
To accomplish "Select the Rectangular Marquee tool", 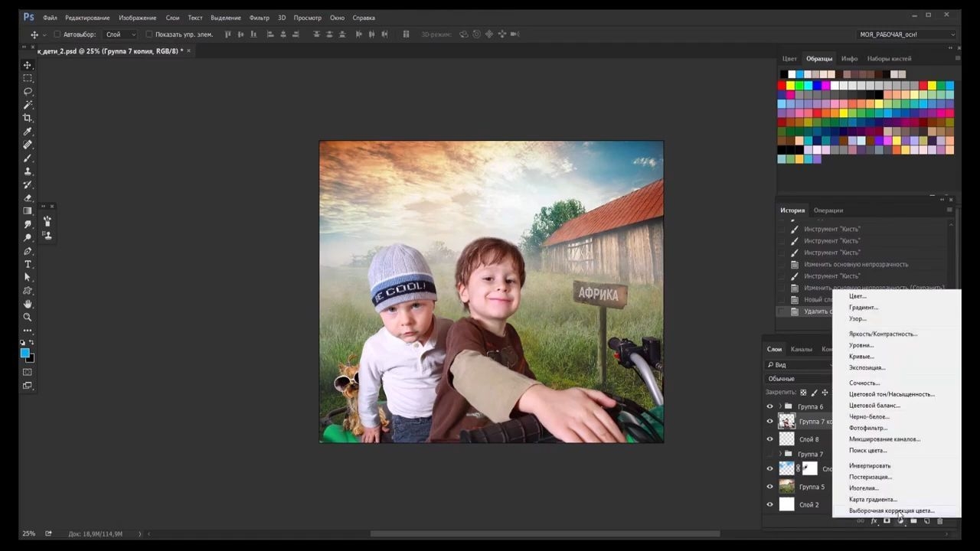I will pos(28,78).
